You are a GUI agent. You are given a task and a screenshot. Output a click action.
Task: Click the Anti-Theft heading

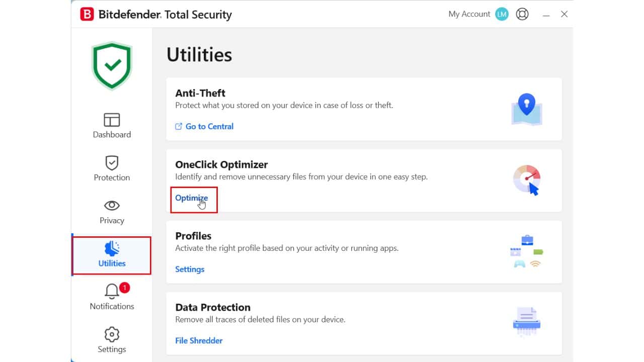point(200,93)
